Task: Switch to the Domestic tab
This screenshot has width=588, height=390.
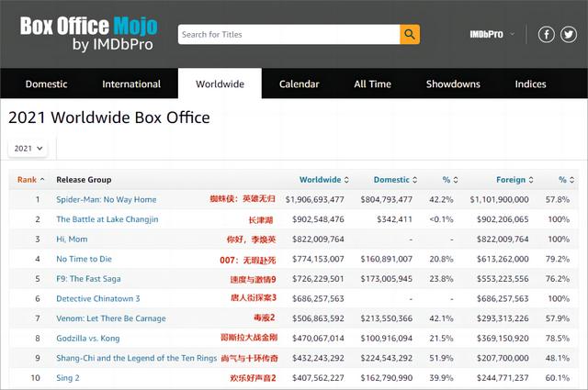Action: tap(46, 84)
